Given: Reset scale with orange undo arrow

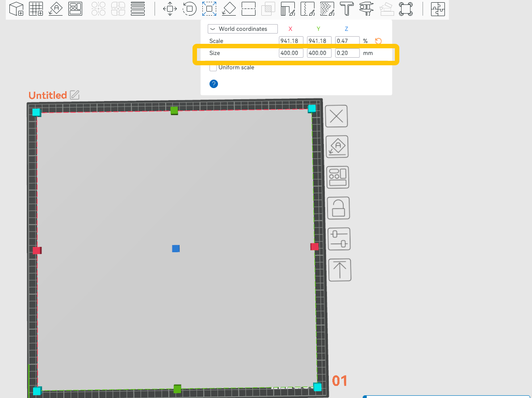Looking at the screenshot, I should [x=378, y=41].
